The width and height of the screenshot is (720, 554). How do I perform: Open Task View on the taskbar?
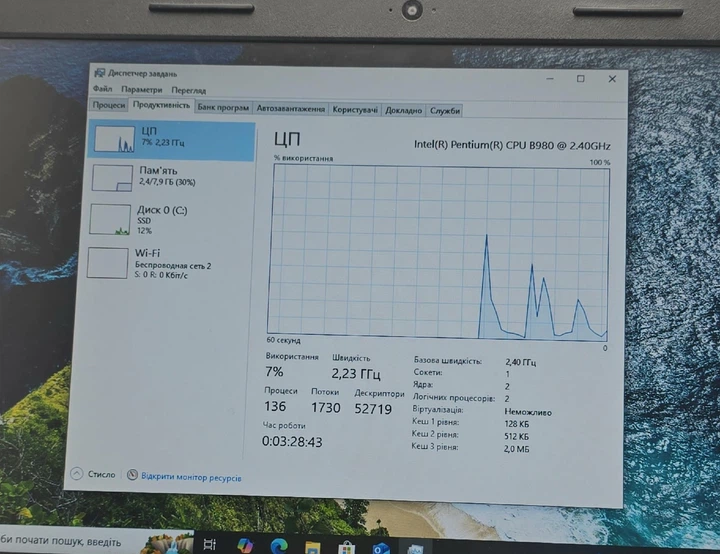coord(209,544)
